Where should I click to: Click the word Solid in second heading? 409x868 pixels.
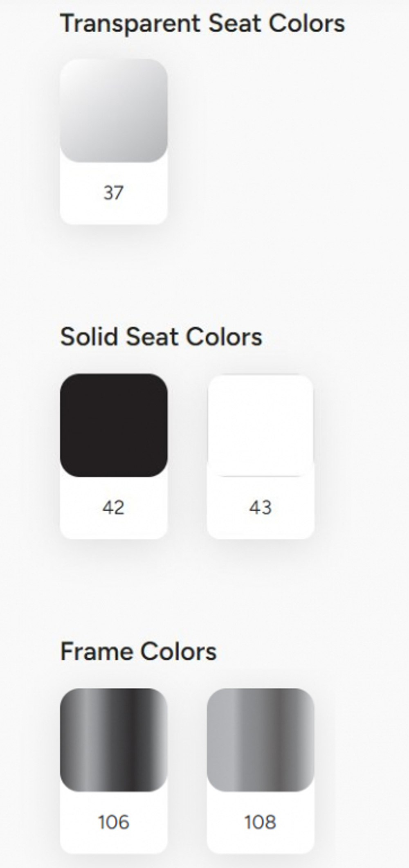(89, 337)
